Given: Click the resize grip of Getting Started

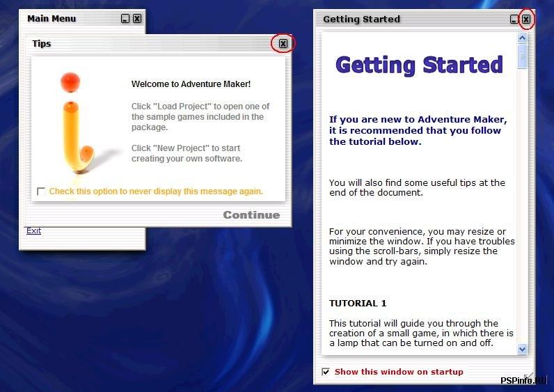Looking at the screenshot, I should coord(528,377).
